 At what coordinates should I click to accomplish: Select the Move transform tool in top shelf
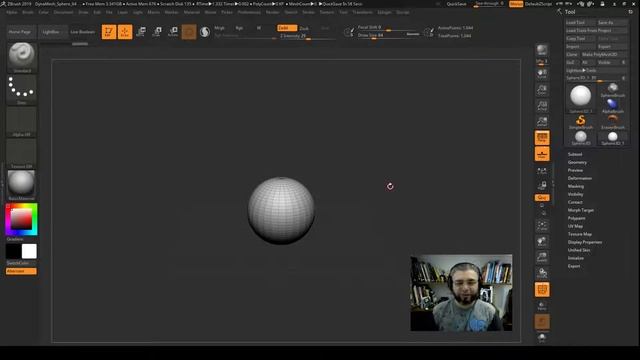[x=141, y=31]
